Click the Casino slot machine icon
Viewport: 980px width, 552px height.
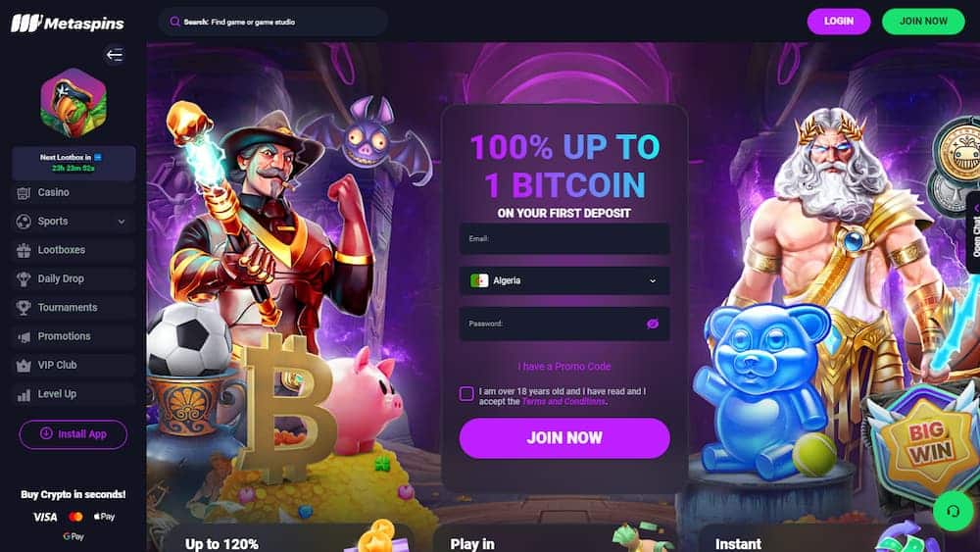tap(24, 192)
